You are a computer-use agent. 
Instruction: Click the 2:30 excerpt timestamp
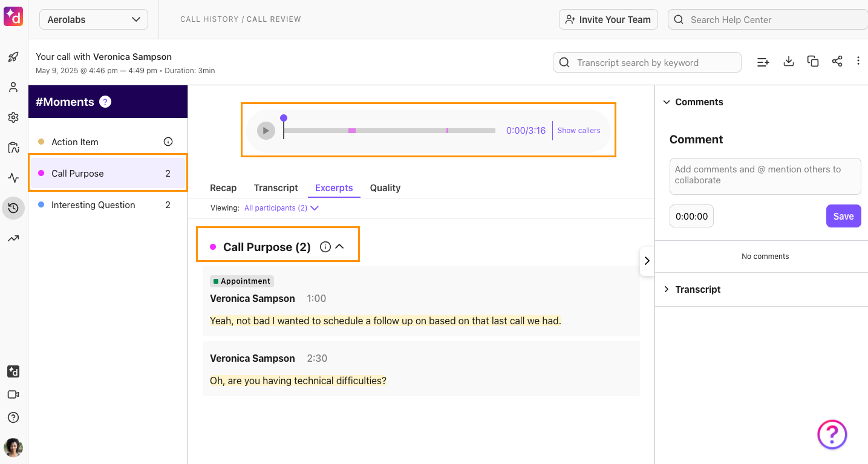(317, 358)
